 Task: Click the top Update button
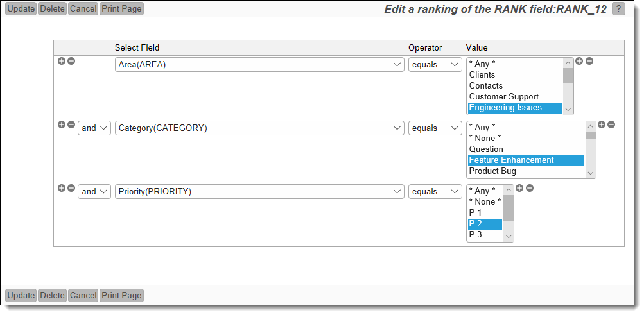tap(21, 9)
